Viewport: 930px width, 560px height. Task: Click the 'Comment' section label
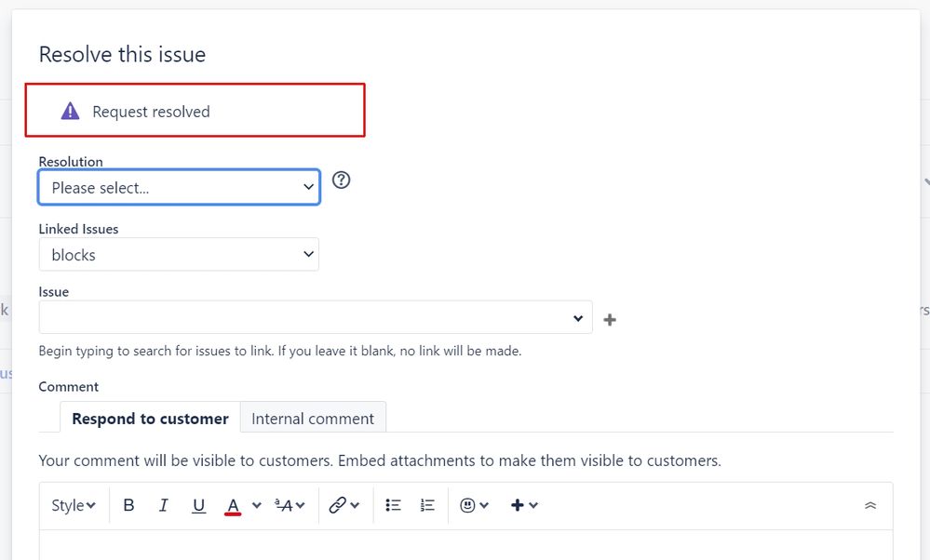click(x=68, y=386)
